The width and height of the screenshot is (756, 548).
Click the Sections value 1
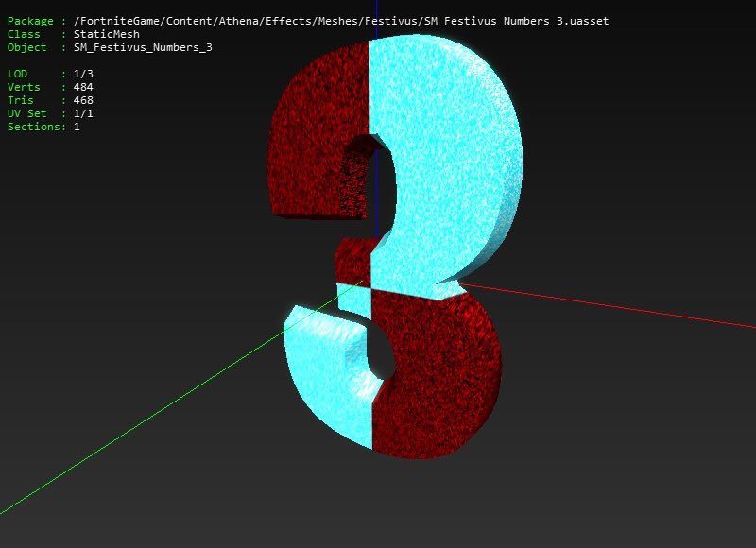click(77, 127)
